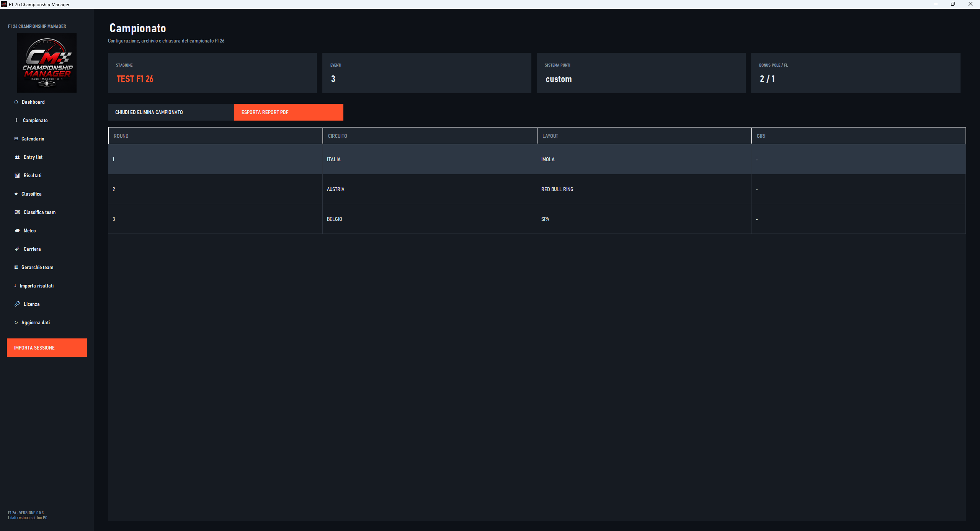980x531 pixels.
Task: Click the 2 / 1 bonus value
Action: pyautogui.click(x=767, y=79)
